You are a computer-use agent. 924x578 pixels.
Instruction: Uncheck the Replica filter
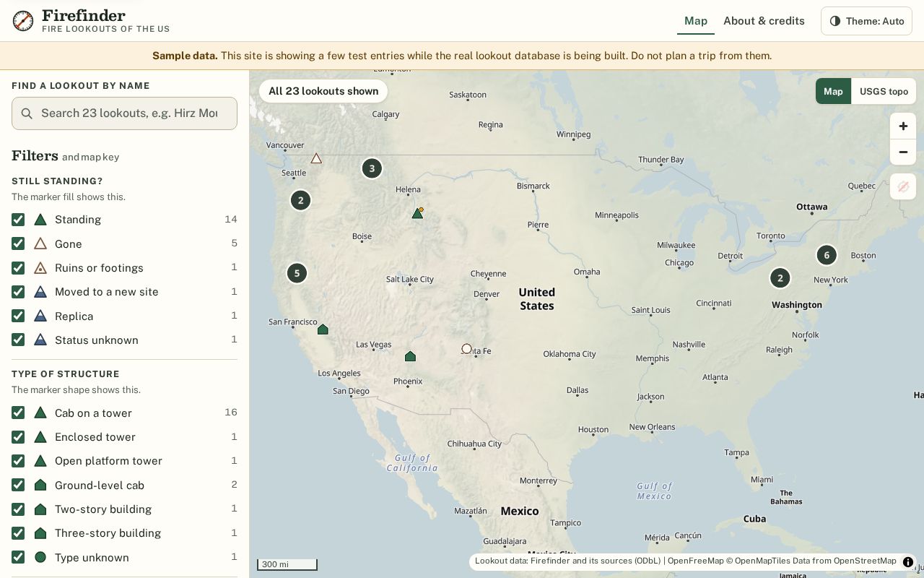18,316
